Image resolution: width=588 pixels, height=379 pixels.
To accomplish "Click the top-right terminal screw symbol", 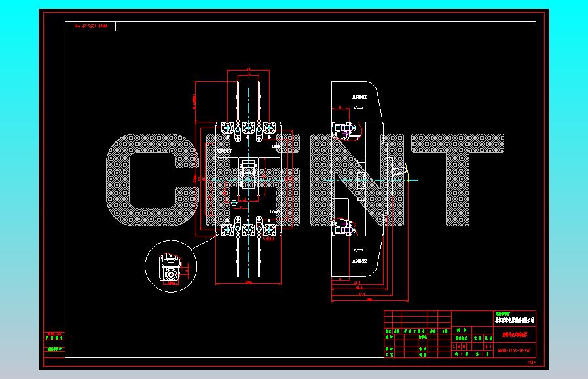I will coord(269,128).
